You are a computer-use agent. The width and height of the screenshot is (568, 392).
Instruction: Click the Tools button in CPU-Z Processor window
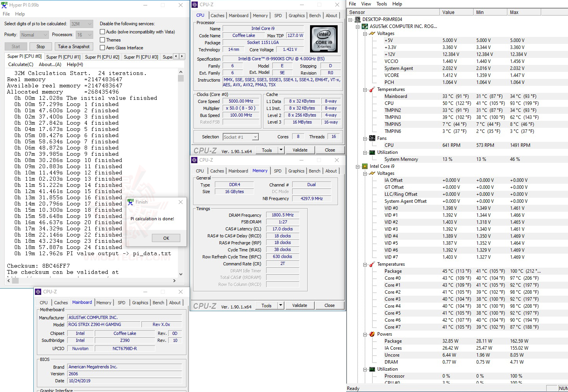tap(267, 150)
